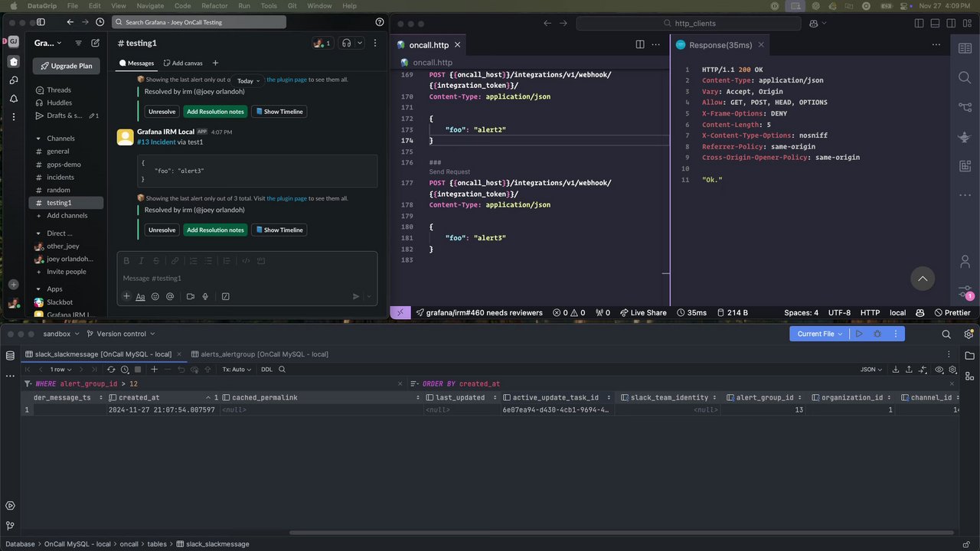Click the bottom Add Resolution notes button
The width and height of the screenshot is (980, 551).
(x=215, y=230)
